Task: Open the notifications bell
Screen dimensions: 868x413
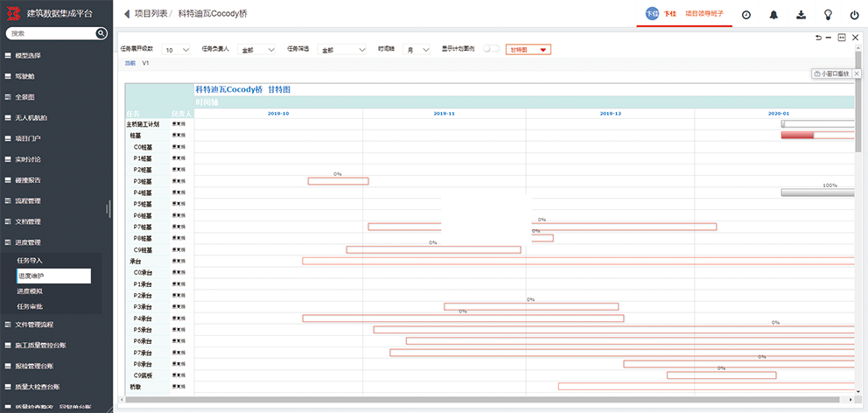Action: (773, 15)
